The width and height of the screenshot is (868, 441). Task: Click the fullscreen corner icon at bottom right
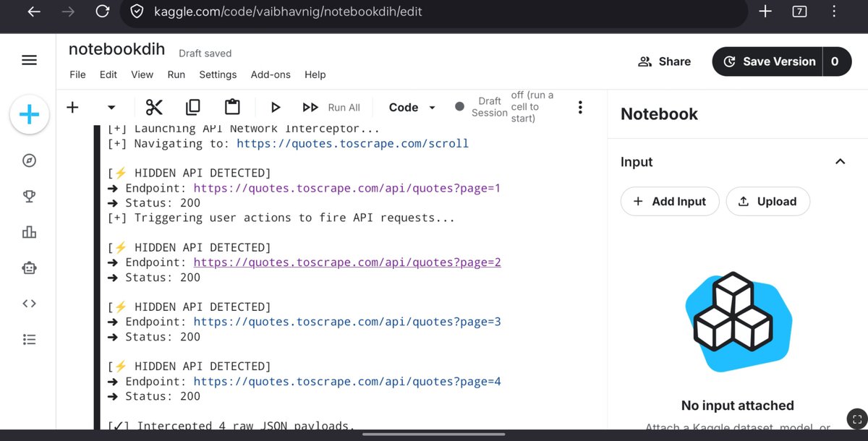(x=857, y=419)
